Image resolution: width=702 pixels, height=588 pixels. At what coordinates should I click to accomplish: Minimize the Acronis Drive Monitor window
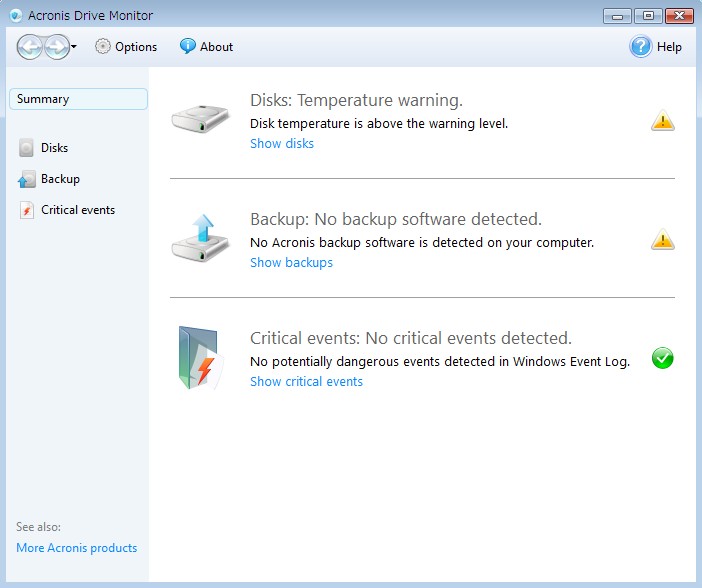click(x=617, y=16)
